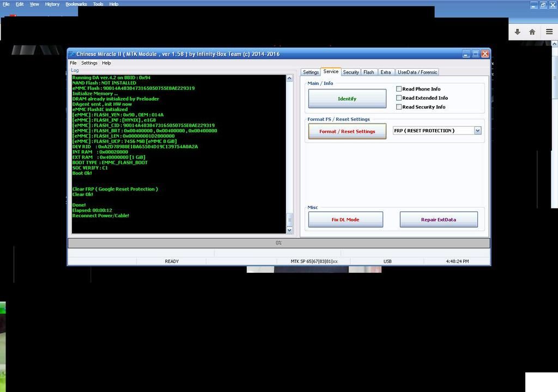Click the browser page scroll-up arrow
The height and width of the screenshot is (392, 558).
(x=555, y=44)
